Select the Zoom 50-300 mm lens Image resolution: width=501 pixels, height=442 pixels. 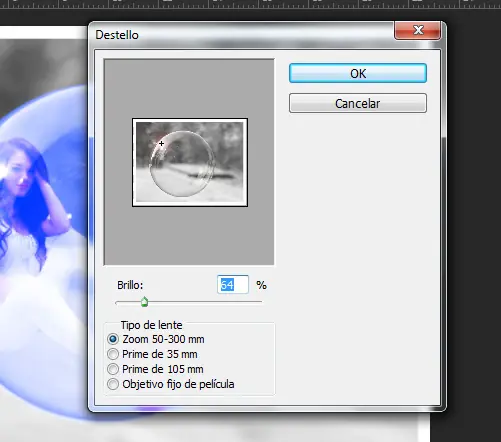click(x=113, y=339)
